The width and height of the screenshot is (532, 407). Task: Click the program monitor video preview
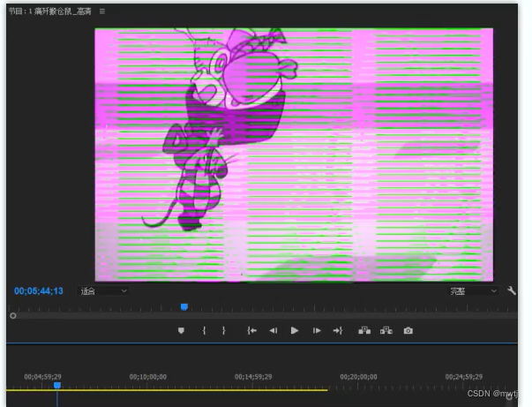point(294,155)
